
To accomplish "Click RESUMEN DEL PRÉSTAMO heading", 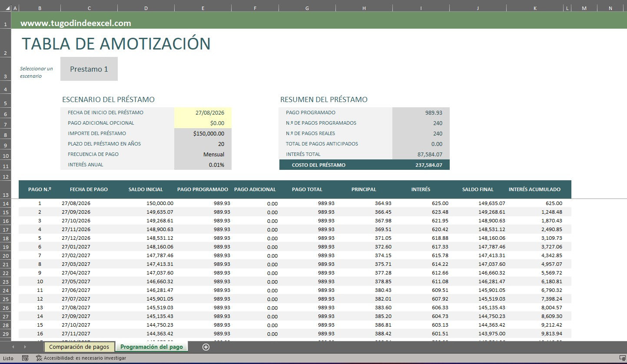I will click(x=324, y=99).
